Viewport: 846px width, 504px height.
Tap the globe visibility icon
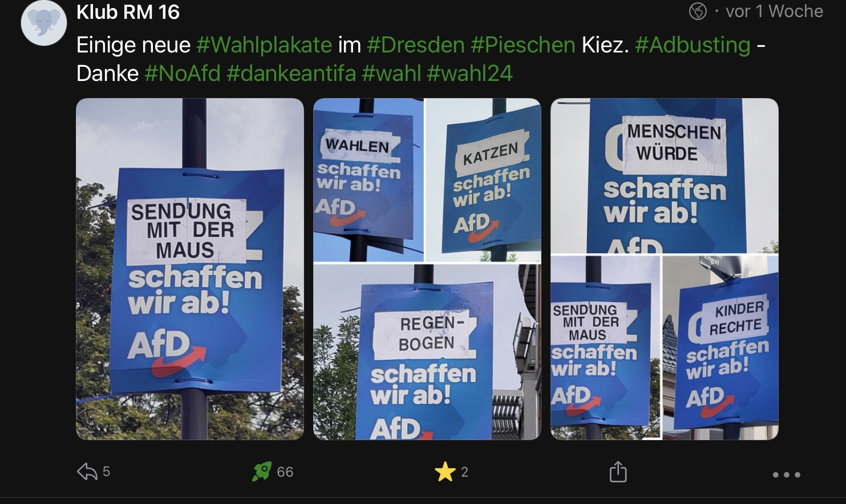698,11
